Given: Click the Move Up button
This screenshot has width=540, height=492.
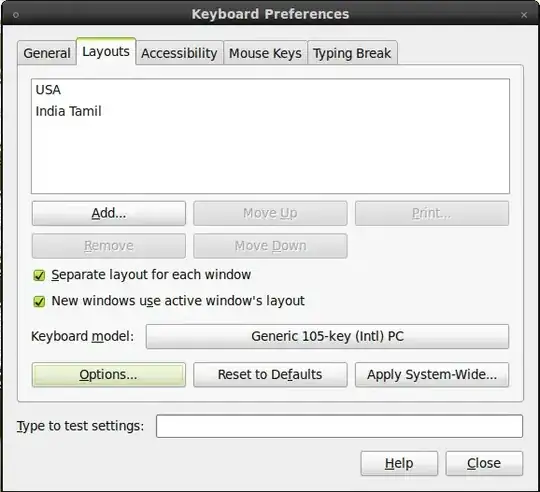Looking at the screenshot, I should (x=270, y=213).
